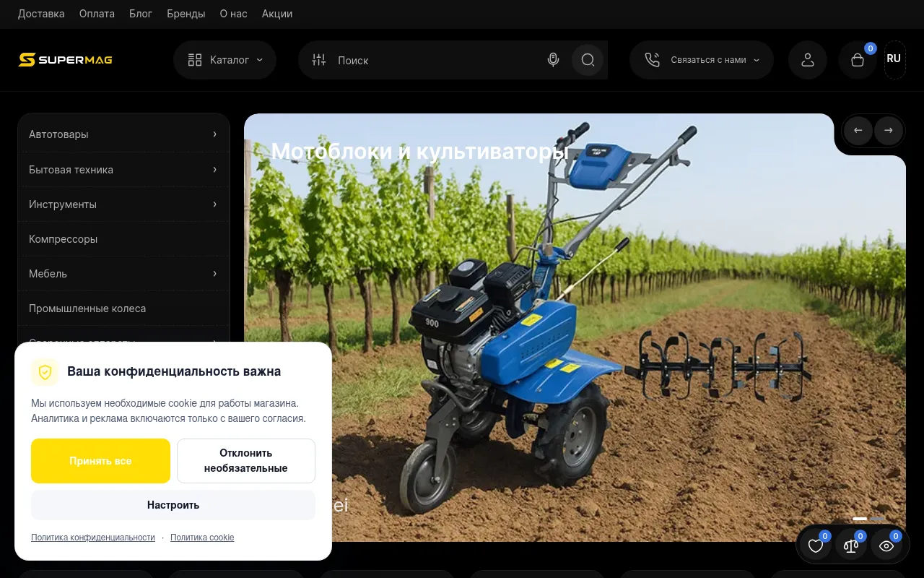Go to next banner slide
Viewport: 924px width, 578px height.
tap(889, 131)
